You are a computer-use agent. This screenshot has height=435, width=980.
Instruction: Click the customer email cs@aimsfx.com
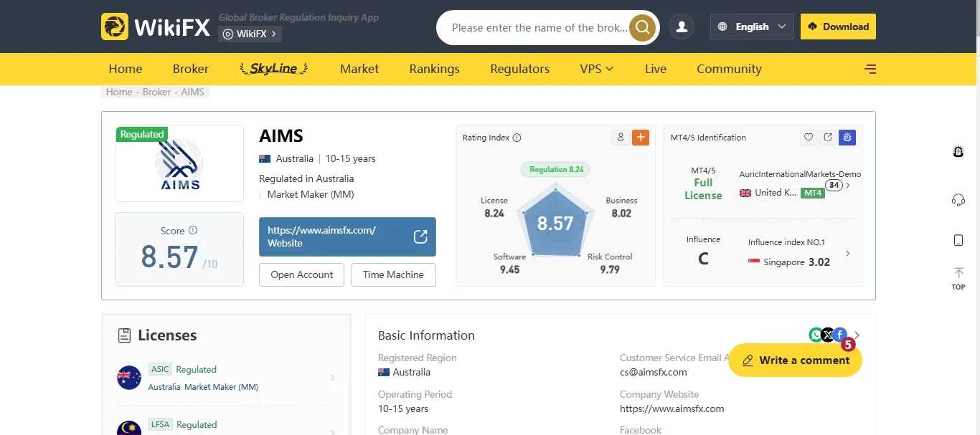click(654, 372)
